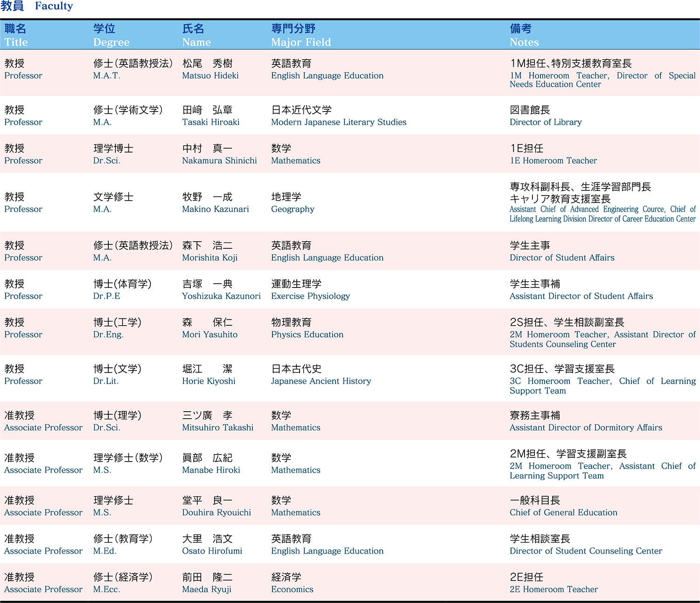Click the degree 'Dr.P.E'
The image size is (700, 603).
107,296
